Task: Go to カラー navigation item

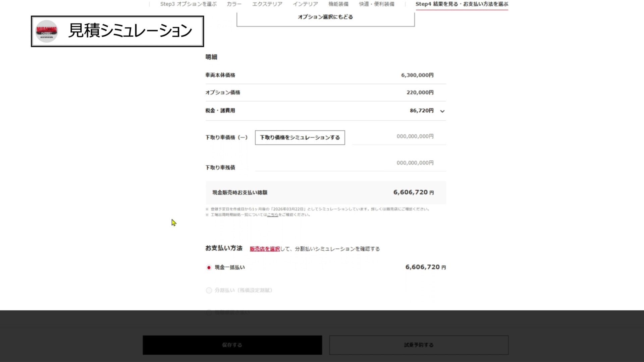Action: click(x=234, y=4)
